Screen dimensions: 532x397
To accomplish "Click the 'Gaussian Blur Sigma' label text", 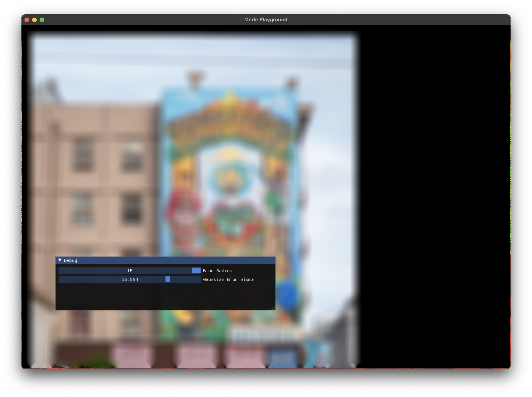I will point(228,279).
